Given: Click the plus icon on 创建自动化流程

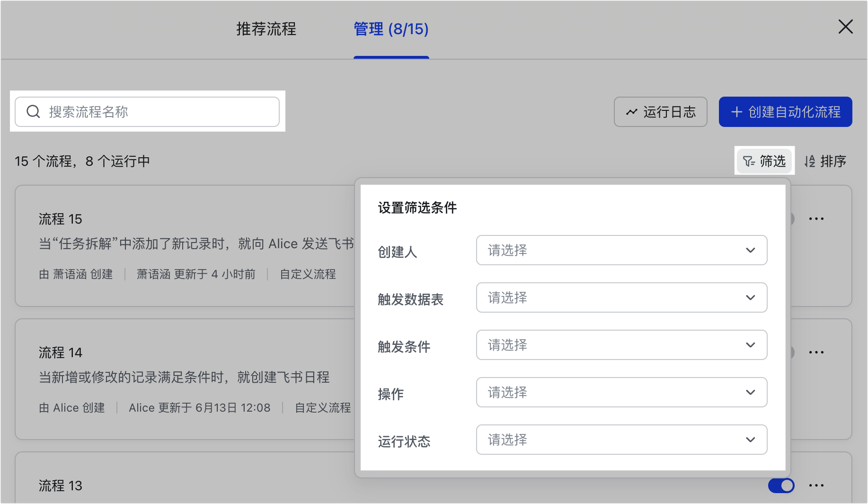Looking at the screenshot, I should pos(736,112).
